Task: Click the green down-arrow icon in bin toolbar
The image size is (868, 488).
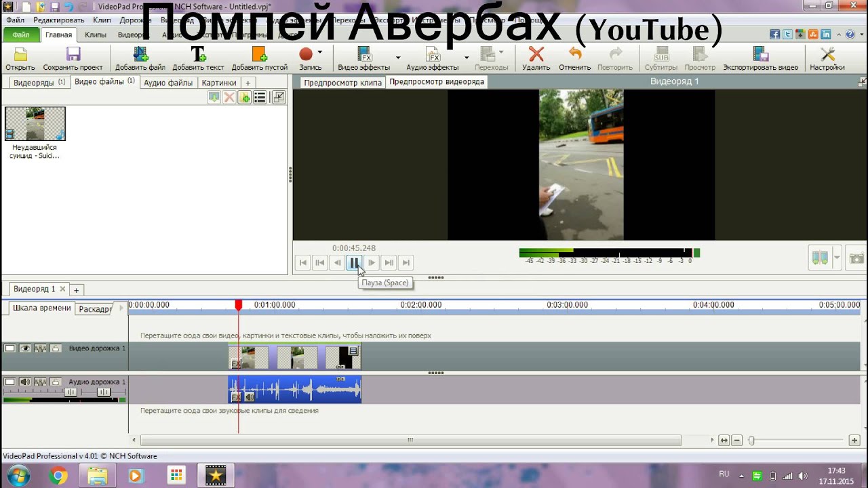Action: pyautogui.click(x=214, y=98)
